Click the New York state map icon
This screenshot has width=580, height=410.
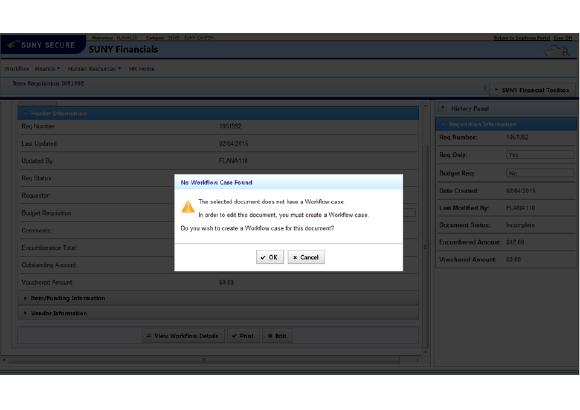(557, 51)
